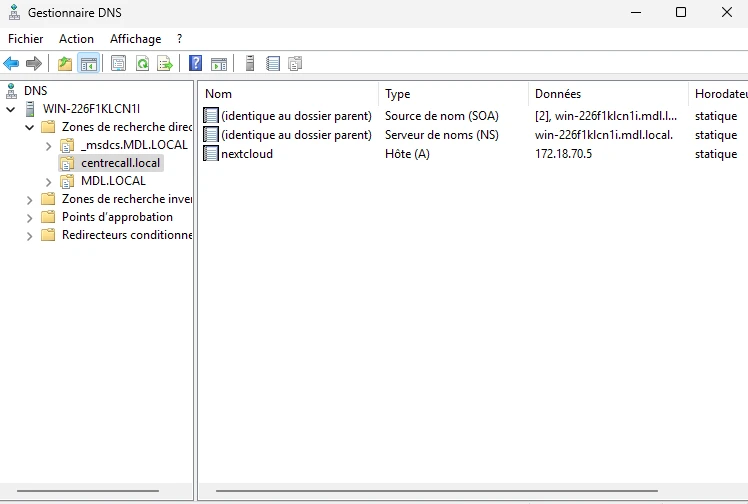The image size is (748, 504).
Task: Click the zone icon beside centrecall.local
Action: coord(67,163)
